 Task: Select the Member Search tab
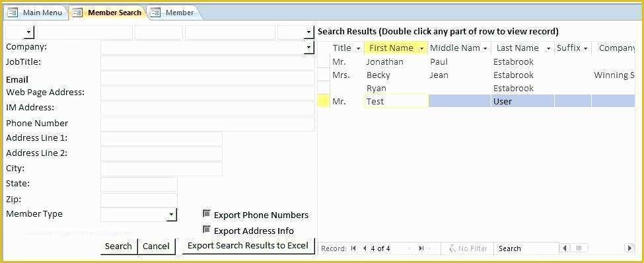tap(108, 13)
